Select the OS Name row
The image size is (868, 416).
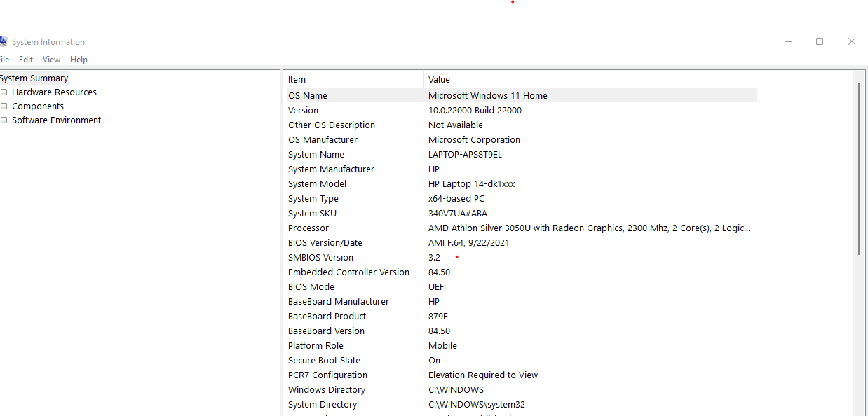491,95
